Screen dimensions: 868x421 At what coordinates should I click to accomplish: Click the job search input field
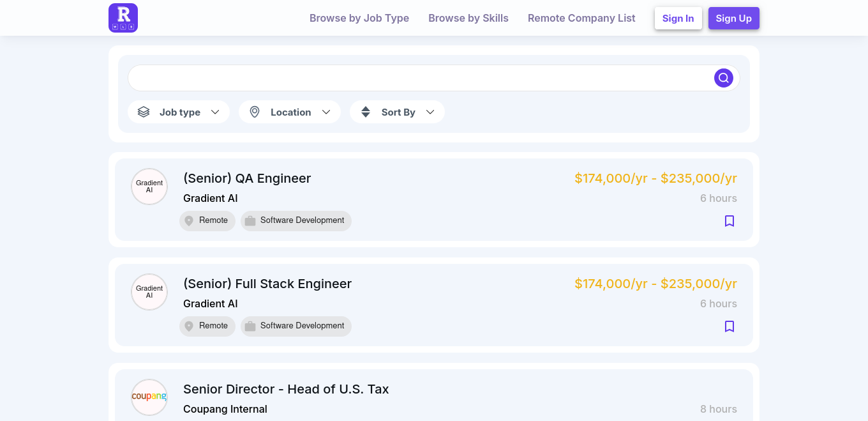click(421, 78)
